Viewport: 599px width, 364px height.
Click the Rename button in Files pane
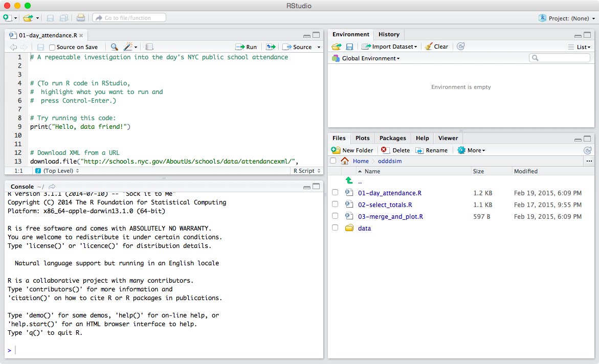432,150
